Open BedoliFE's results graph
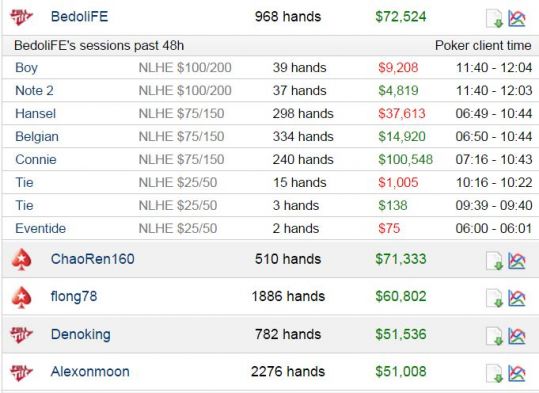539x393 pixels. tap(517, 18)
